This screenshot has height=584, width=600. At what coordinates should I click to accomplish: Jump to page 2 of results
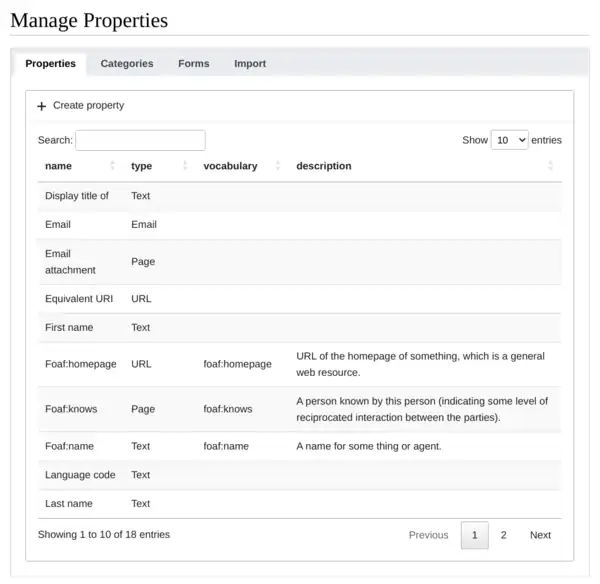(x=504, y=535)
